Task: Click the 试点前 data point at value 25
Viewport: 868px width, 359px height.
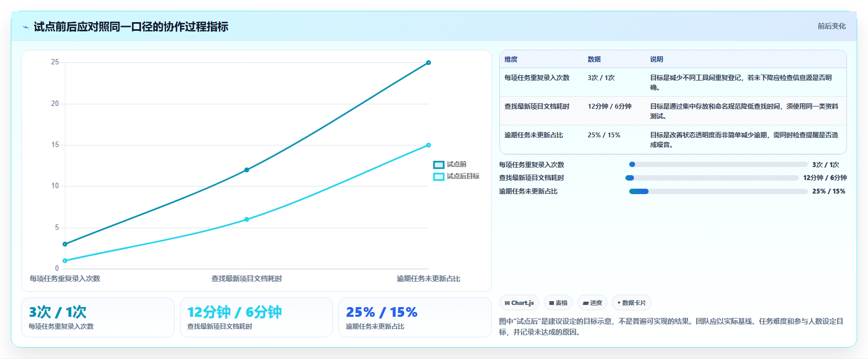Action: coord(429,63)
